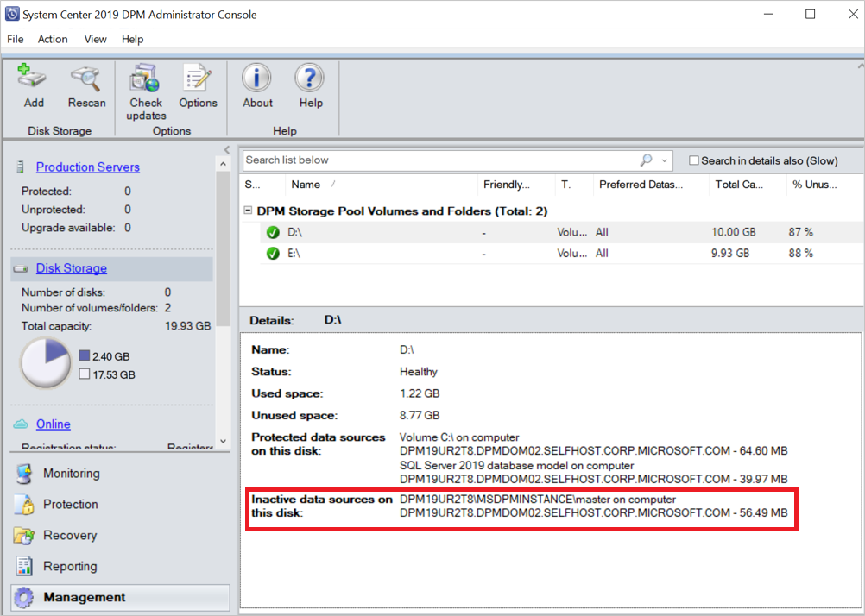
Task: Click the disk capacity pie chart
Action: [45, 363]
